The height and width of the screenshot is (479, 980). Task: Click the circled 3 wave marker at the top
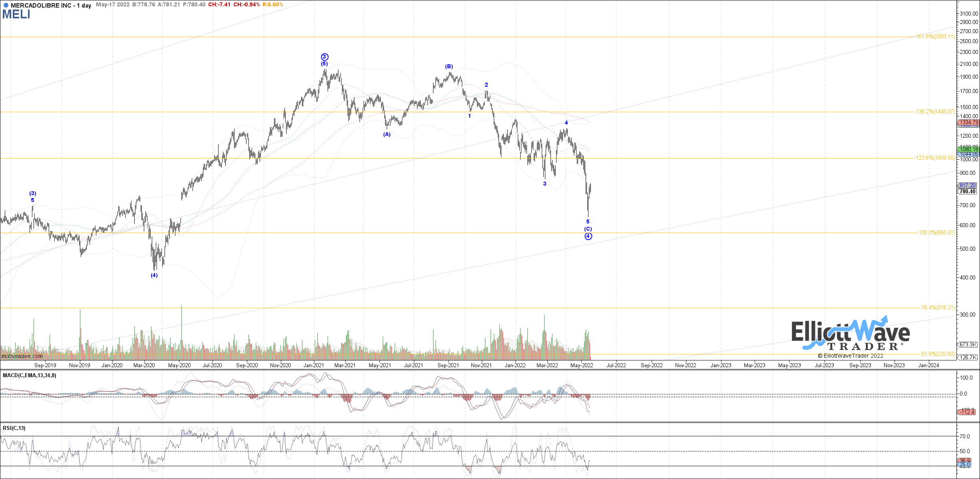(x=324, y=57)
